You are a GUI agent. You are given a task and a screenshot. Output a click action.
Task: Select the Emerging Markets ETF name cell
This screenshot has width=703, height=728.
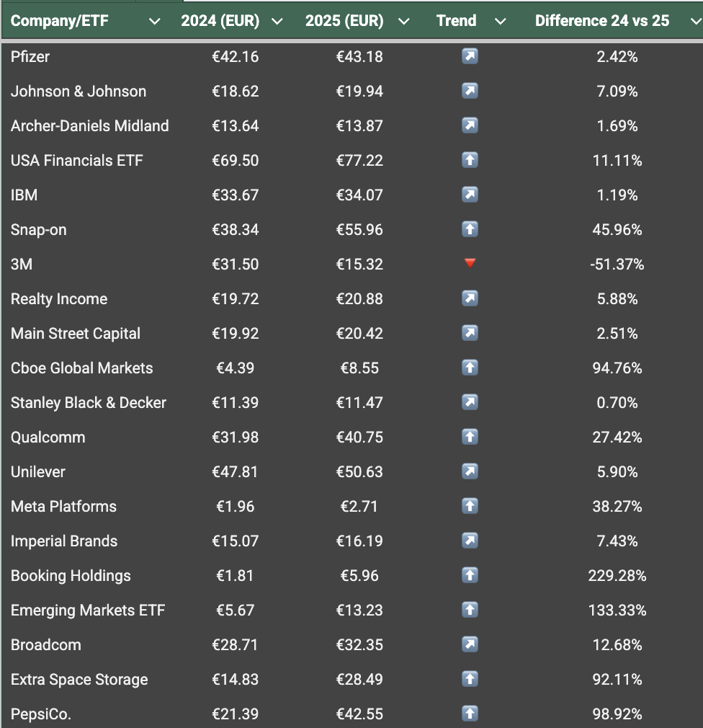(88, 610)
